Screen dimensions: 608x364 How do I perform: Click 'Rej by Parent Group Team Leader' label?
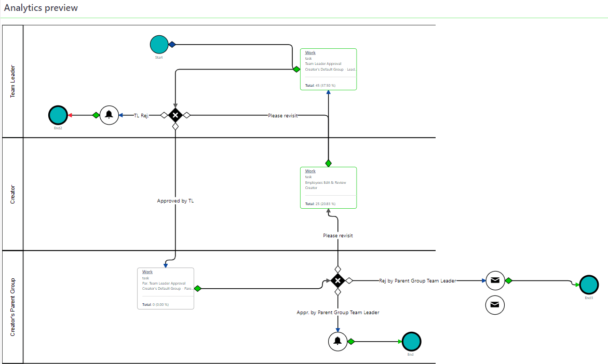click(x=417, y=281)
